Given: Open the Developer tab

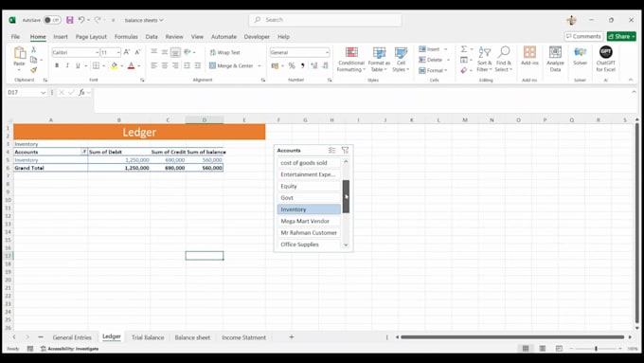Looking at the screenshot, I should 257,37.
